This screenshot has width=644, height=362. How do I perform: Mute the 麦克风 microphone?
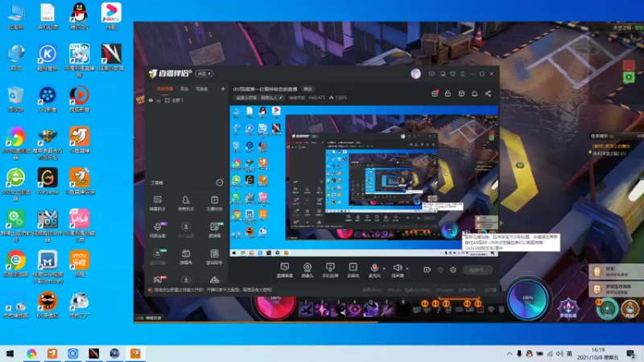(x=374, y=270)
